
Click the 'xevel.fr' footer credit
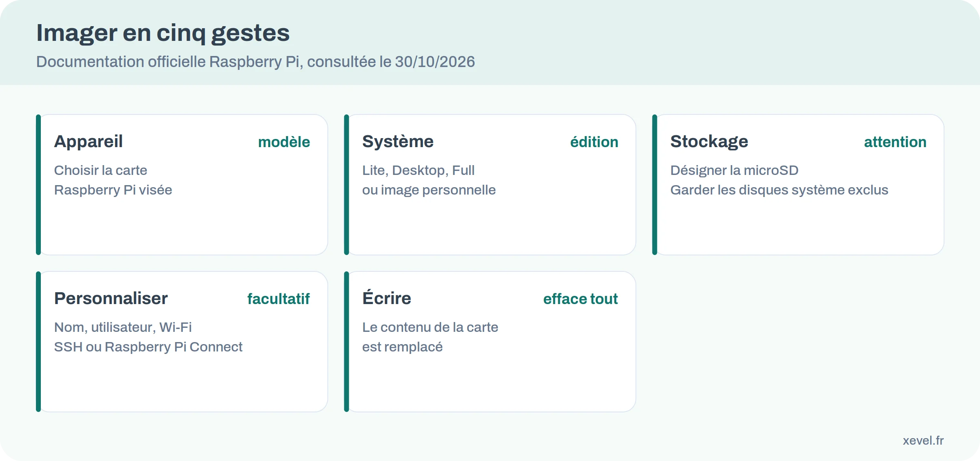923,440
